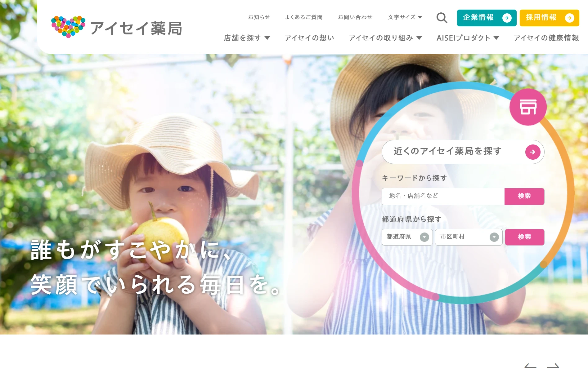Focus the 地名・店舗名など keyword field

point(443,196)
